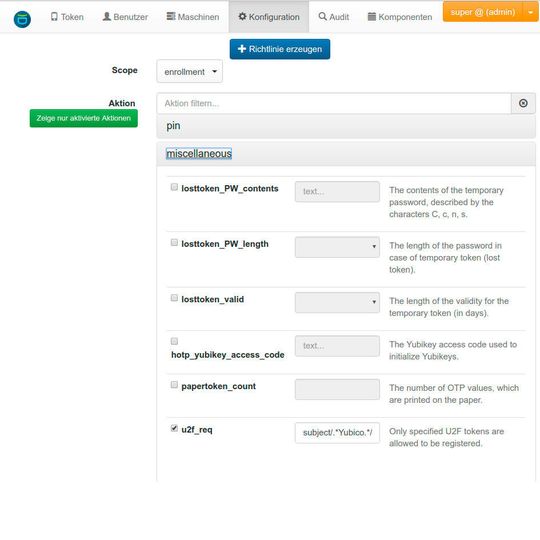The image size is (540, 540).
Task: Open the losttoken_PW_length dropdown
Action: 337,247
